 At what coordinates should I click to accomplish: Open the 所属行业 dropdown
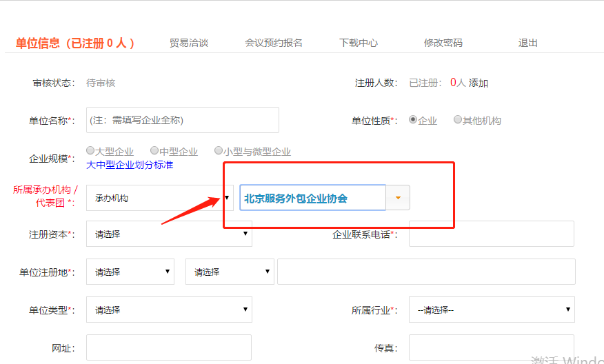tap(492, 310)
